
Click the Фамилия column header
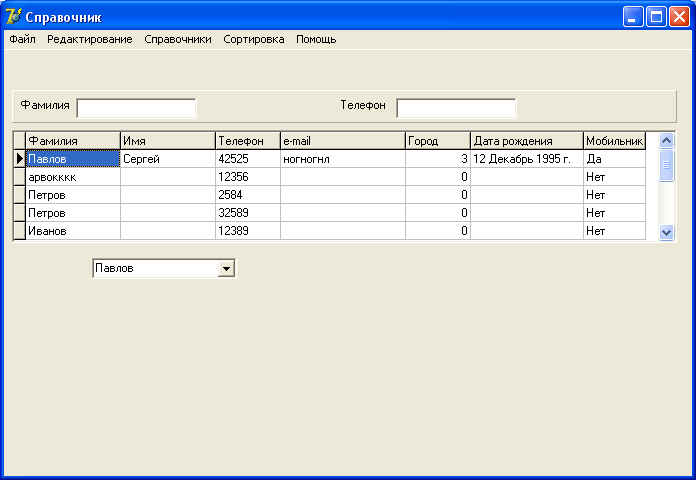pyautogui.click(x=73, y=141)
